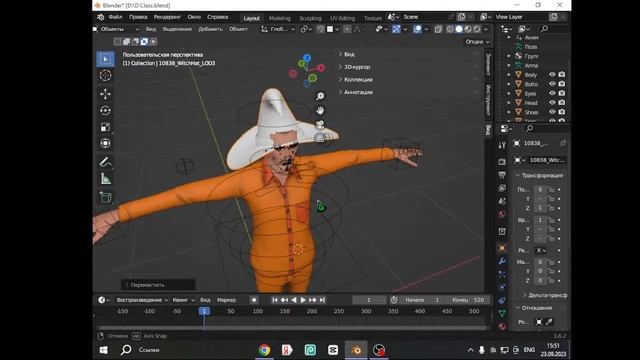Expand the Body object in outliner
The image size is (640, 360).
tap(509, 75)
